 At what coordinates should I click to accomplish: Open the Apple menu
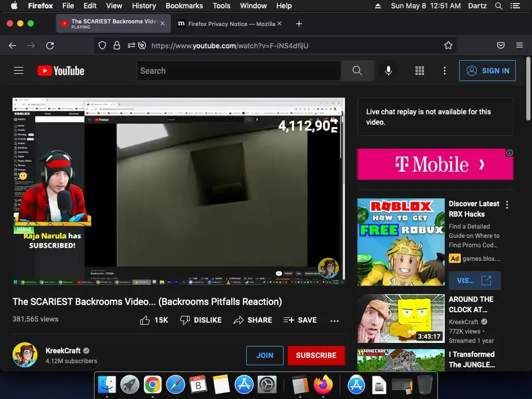[x=14, y=6]
